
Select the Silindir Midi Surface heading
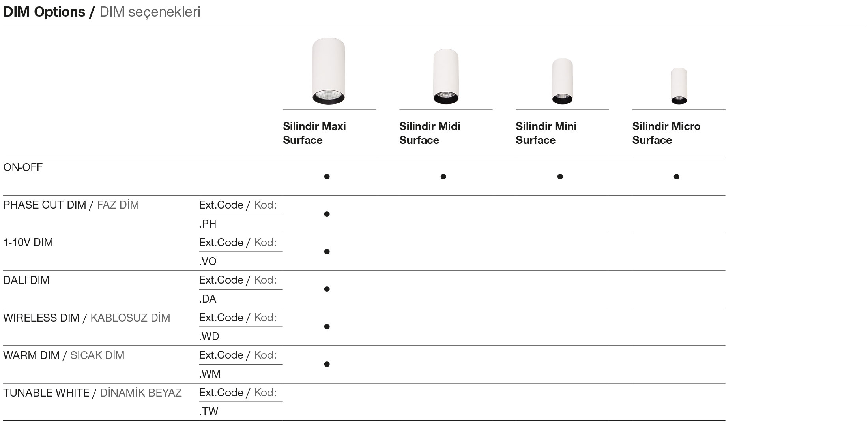[x=430, y=133]
